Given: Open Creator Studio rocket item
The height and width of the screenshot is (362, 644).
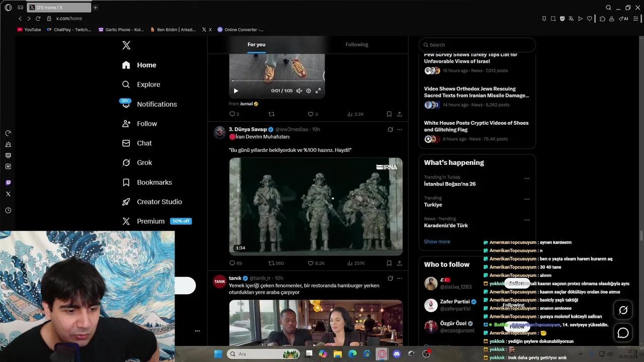Looking at the screenshot, I should [152, 202].
